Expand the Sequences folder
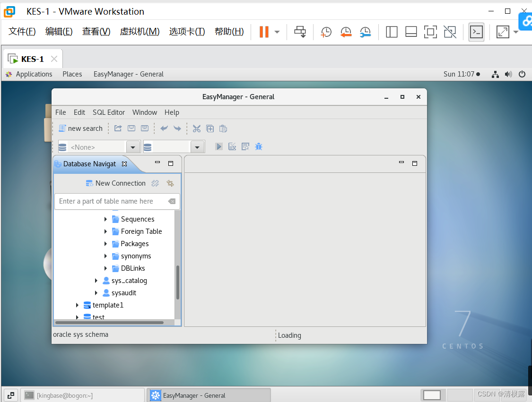The height and width of the screenshot is (402, 532). pos(105,219)
